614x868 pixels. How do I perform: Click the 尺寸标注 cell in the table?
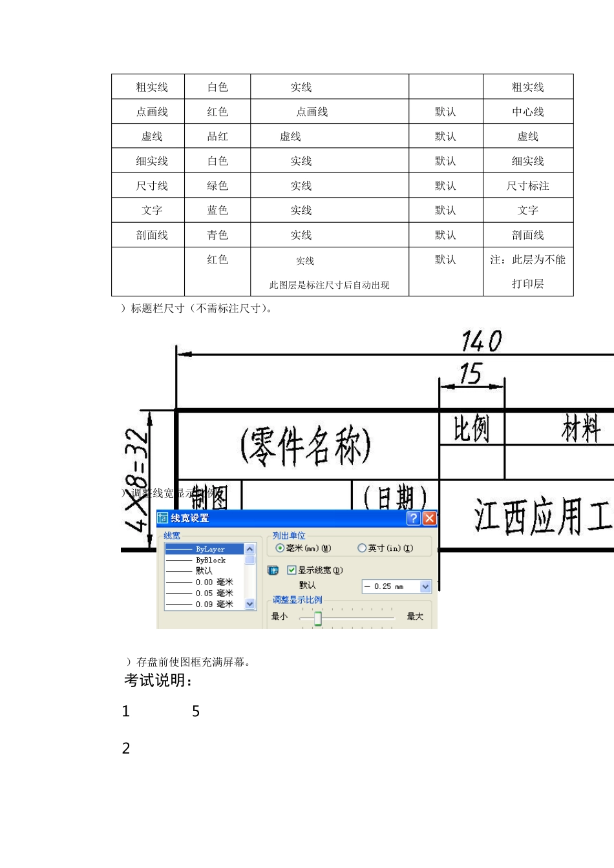coord(528,186)
